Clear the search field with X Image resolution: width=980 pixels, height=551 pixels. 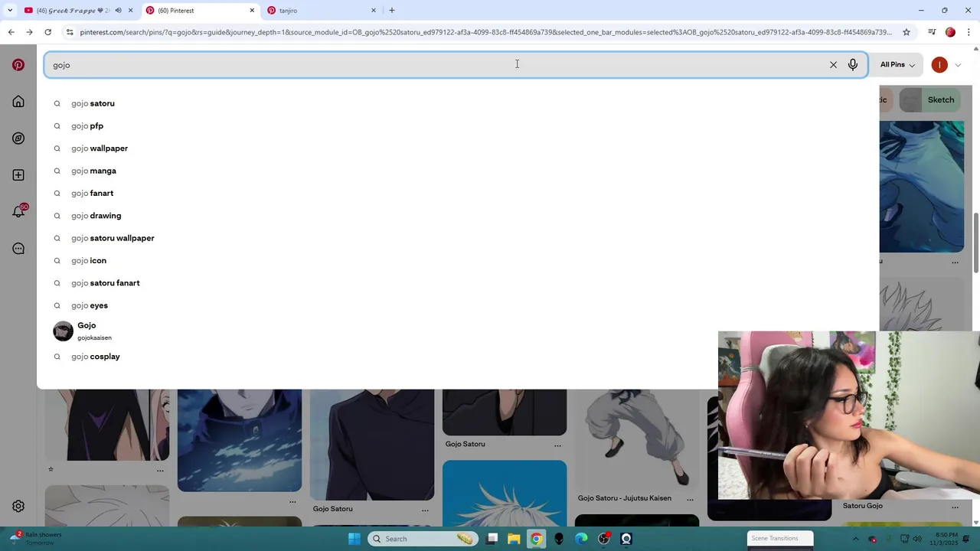click(833, 65)
